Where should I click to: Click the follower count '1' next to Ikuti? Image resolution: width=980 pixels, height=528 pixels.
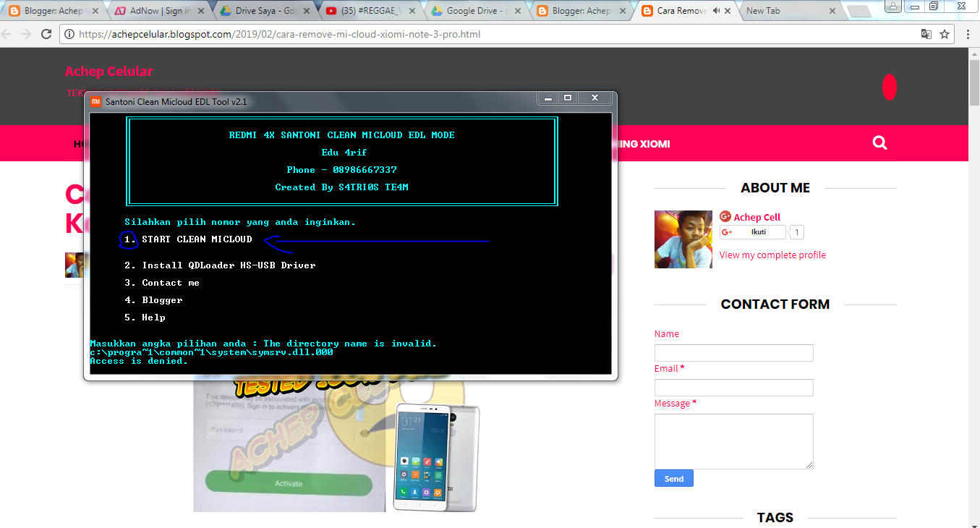tap(796, 232)
